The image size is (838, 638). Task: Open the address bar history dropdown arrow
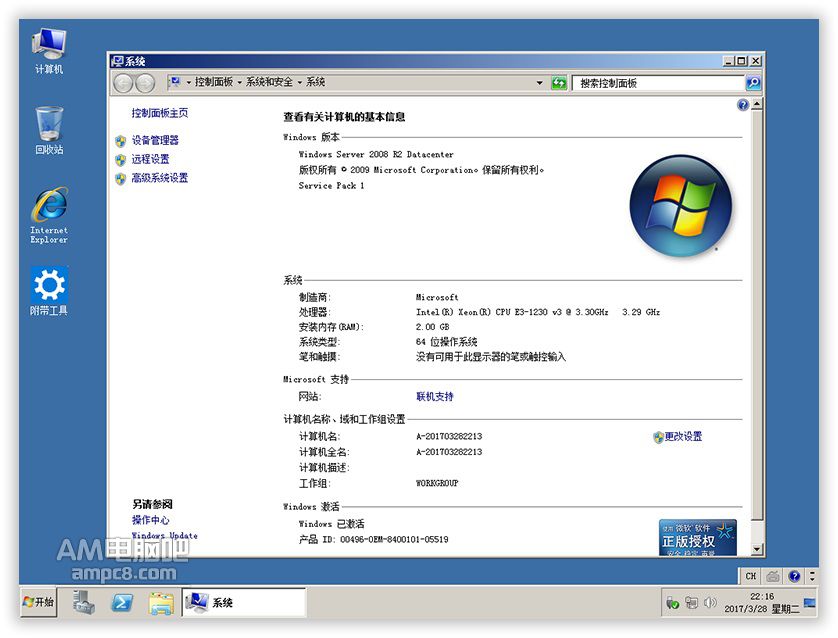point(539,83)
